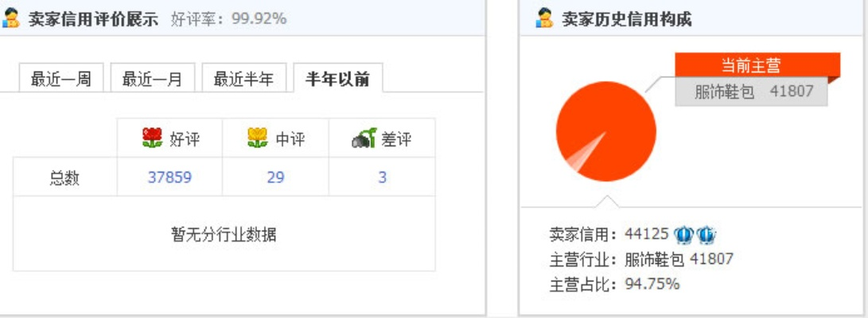This screenshot has width=868, height=318.
Task: Open the 37859 positive reviews link
Action: click(169, 177)
